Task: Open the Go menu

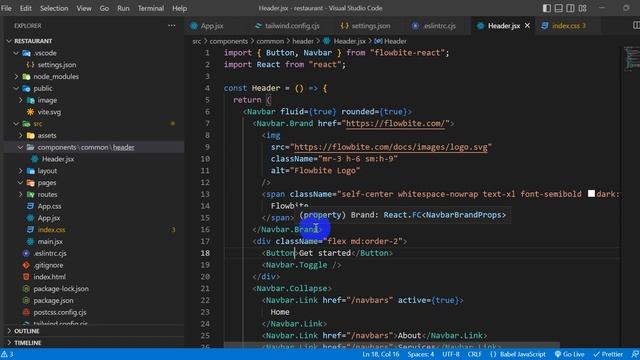Action: pos(104,8)
